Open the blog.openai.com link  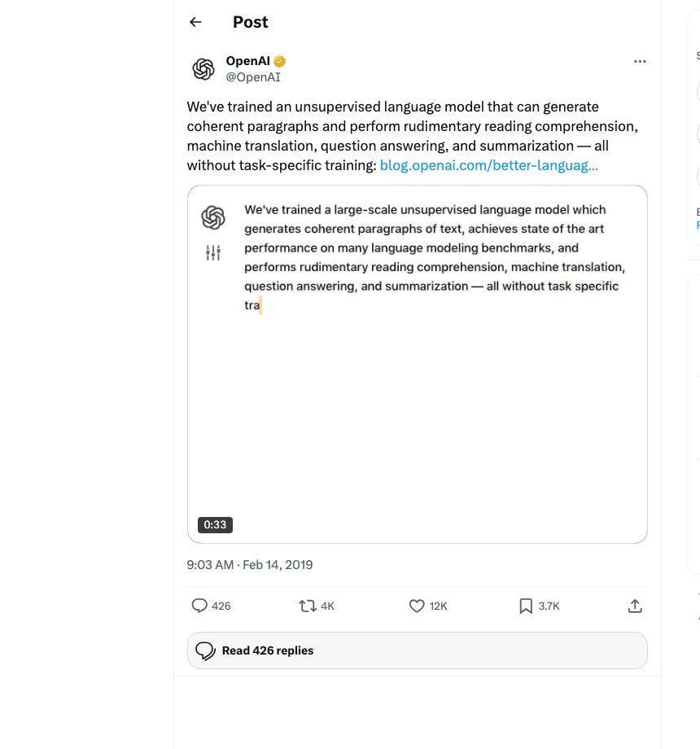pos(489,164)
